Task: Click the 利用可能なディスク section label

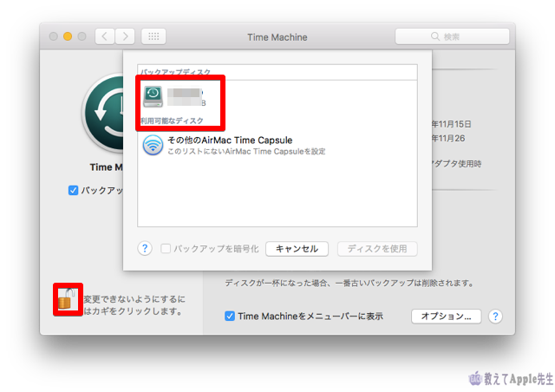Action: (172, 121)
